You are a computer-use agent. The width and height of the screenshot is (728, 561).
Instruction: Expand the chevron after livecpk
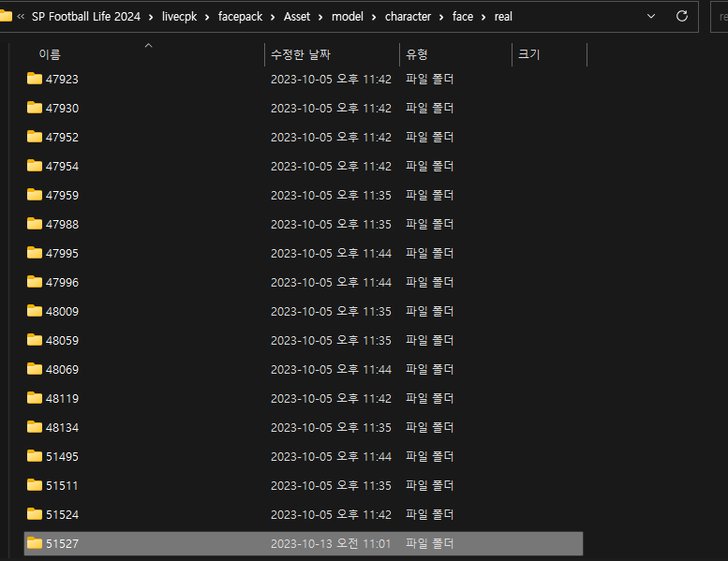coord(207,17)
